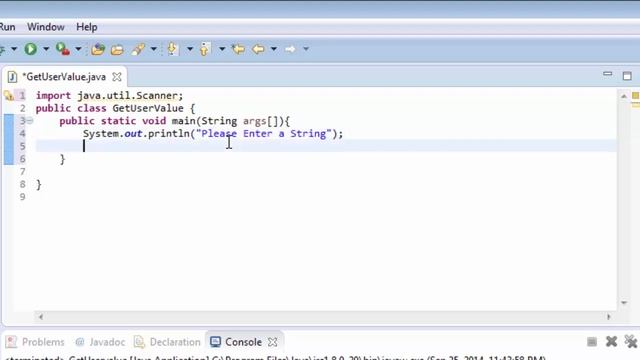Screen dimensions: 640x360
Task: Open dropdown next to the coverage run icon
Action: [x=78, y=49]
